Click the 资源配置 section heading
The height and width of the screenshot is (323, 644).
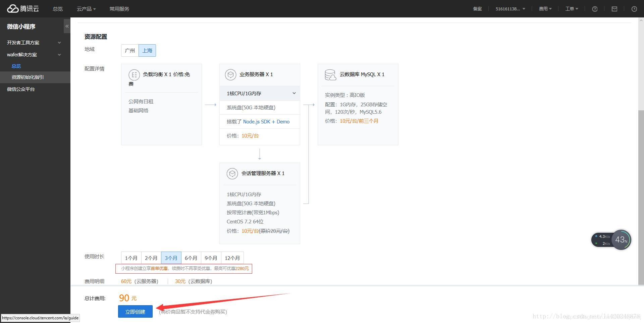click(96, 37)
